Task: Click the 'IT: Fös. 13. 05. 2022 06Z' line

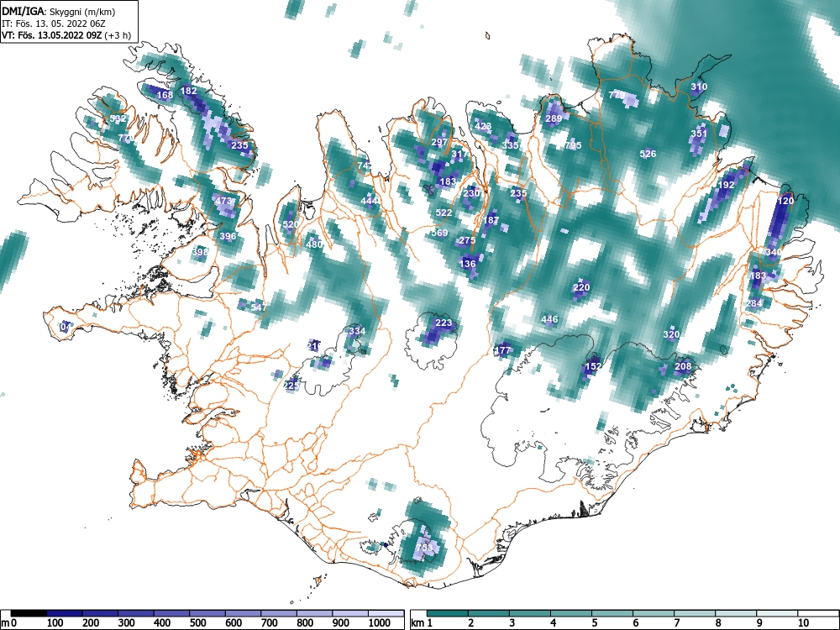Action: (52, 24)
